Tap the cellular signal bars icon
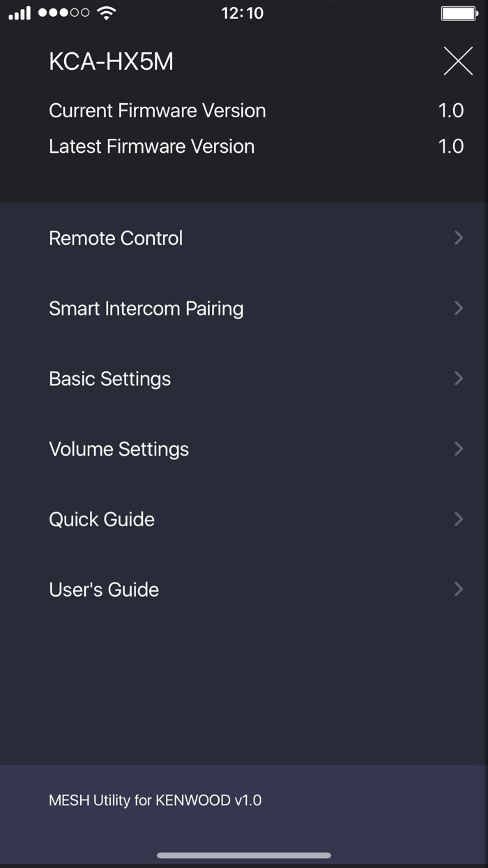 pyautogui.click(x=20, y=13)
